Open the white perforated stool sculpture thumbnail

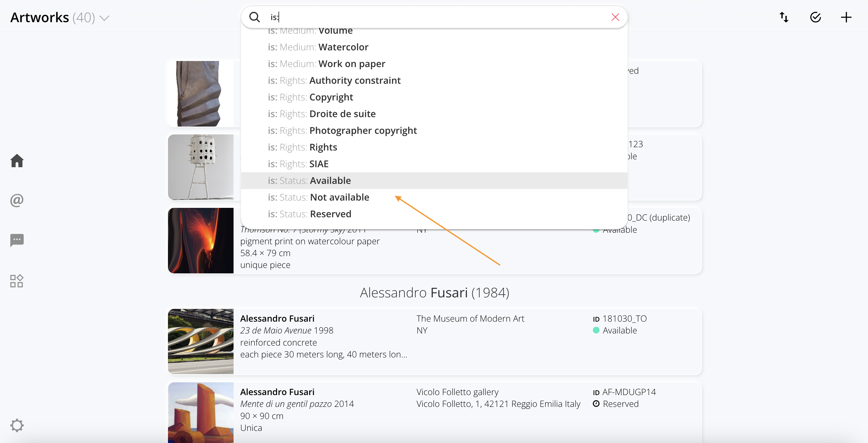click(201, 167)
